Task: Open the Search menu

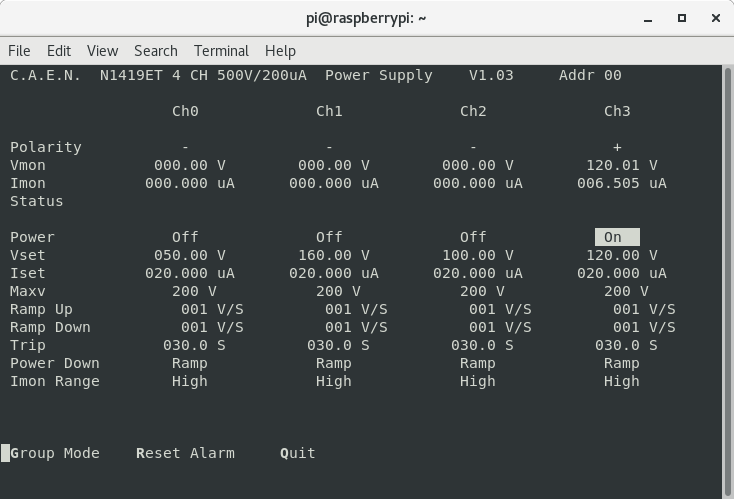Action: (155, 51)
